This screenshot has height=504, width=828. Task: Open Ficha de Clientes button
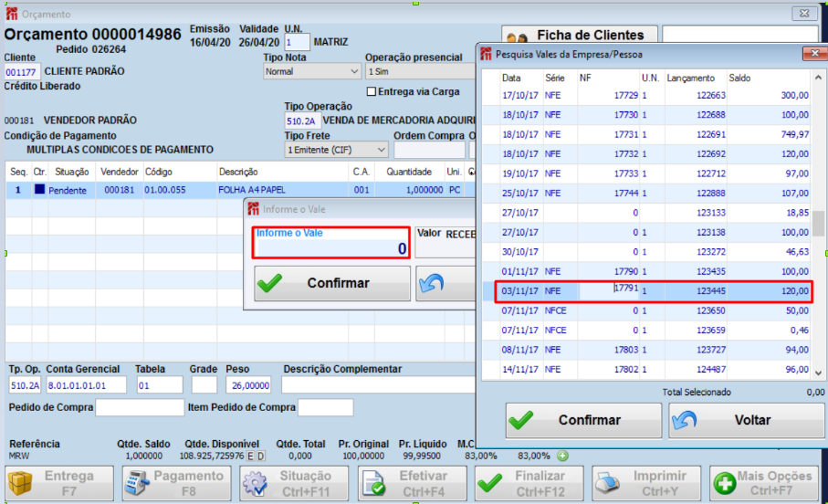click(x=580, y=35)
